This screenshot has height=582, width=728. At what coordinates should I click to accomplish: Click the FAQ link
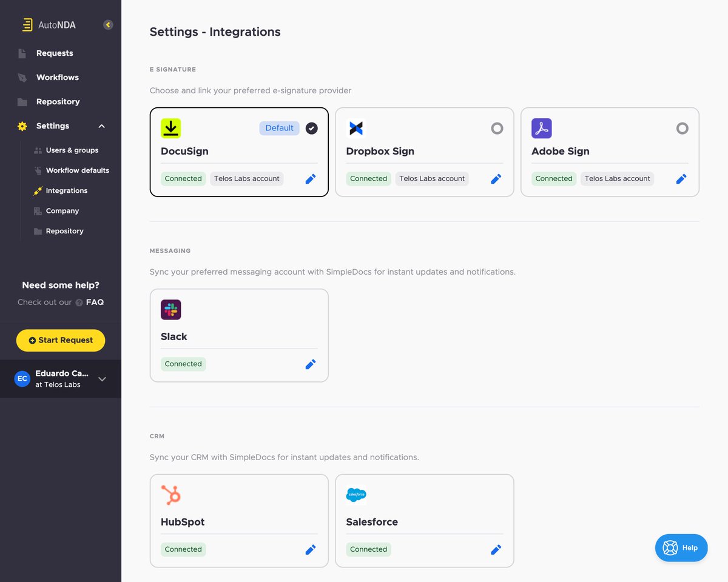tap(95, 302)
